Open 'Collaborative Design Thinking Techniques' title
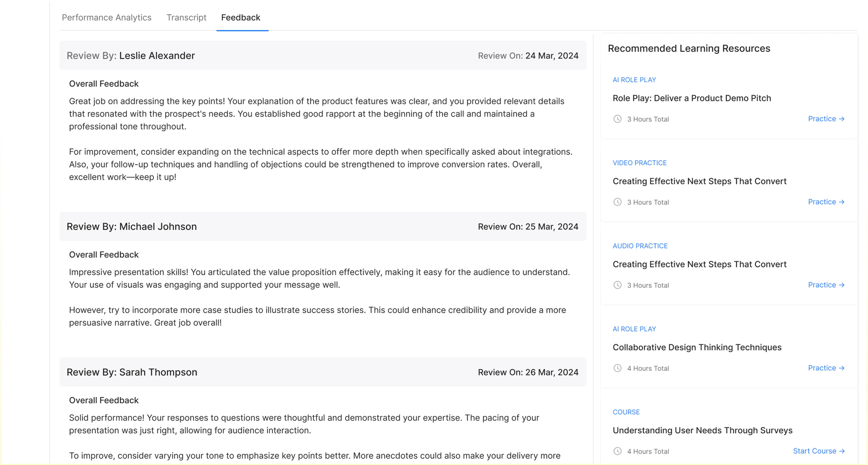Screen dimensions: 868x465 click(697, 347)
